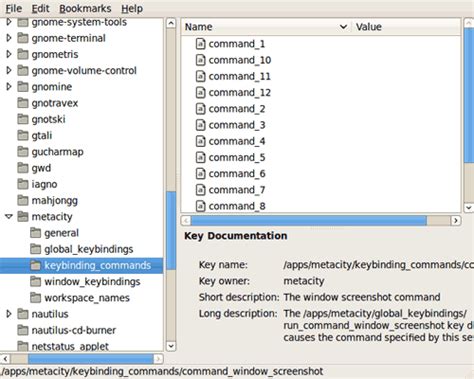Image resolution: width=474 pixels, height=379 pixels.
Task: Collapse the metacity tree node
Action: 9,217
